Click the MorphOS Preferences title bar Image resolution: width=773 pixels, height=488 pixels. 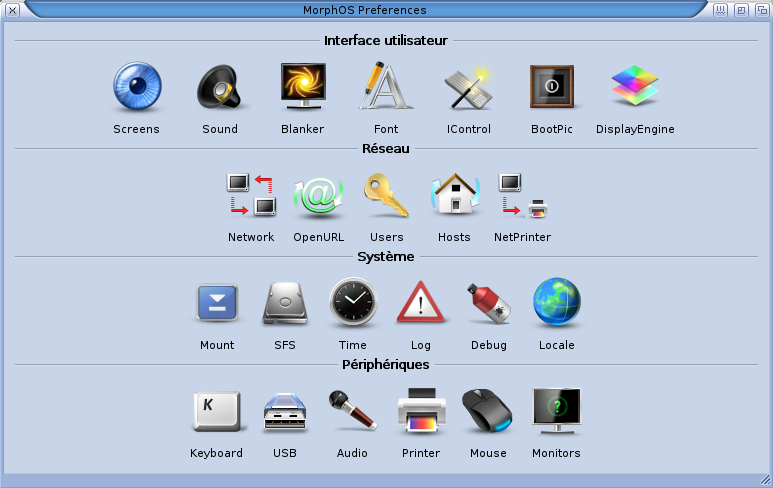365,10
